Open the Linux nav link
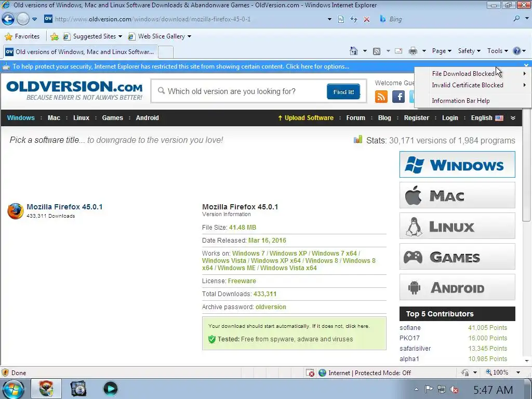 pyautogui.click(x=82, y=118)
